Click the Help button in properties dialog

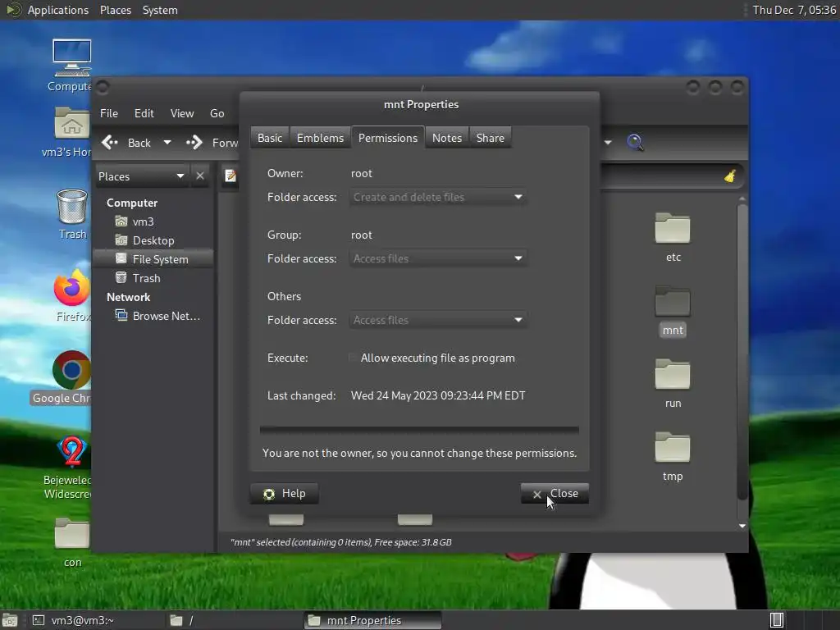pos(285,493)
